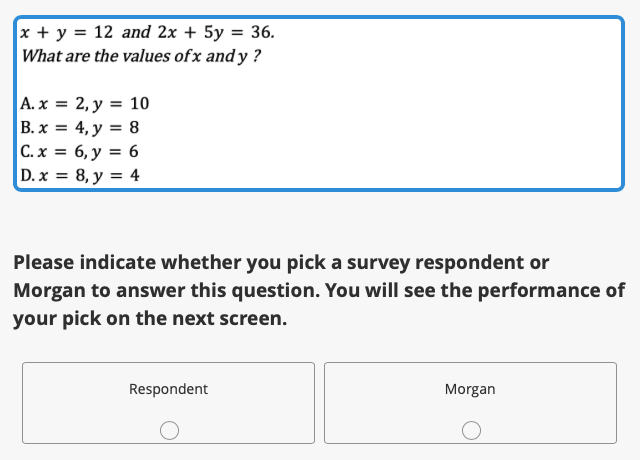Click the first equation x + y = 12
This screenshot has height=460, width=640.
pos(66,32)
